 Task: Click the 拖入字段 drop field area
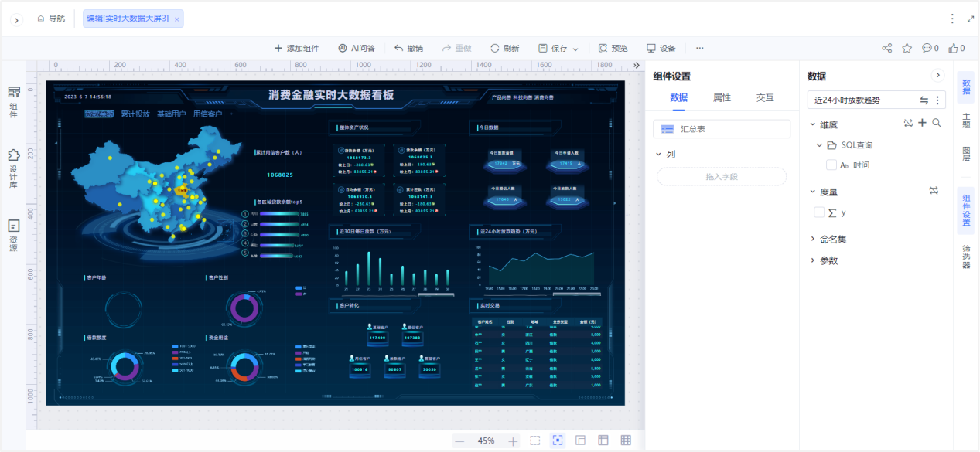point(722,177)
